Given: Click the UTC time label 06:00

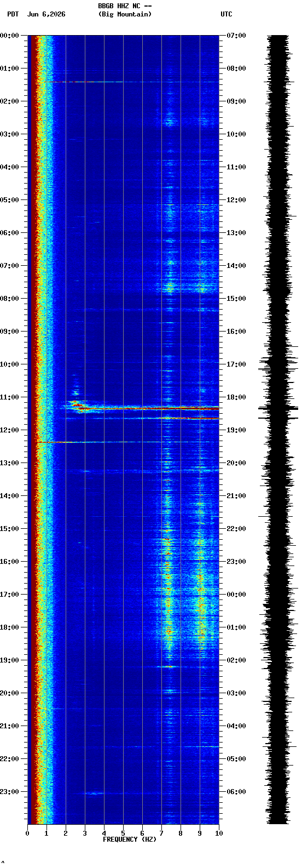Looking at the screenshot, I should pyautogui.click(x=236, y=792).
